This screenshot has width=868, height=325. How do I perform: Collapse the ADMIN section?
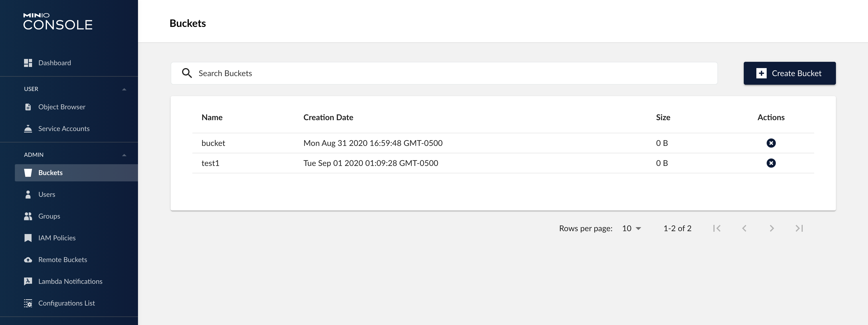[x=124, y=155]
